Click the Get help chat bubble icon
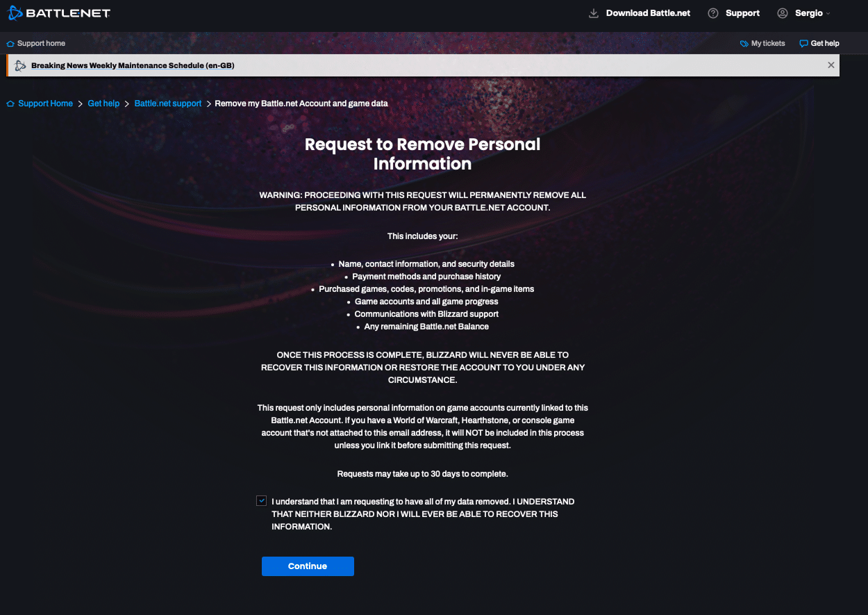 (x=803, y=44)
